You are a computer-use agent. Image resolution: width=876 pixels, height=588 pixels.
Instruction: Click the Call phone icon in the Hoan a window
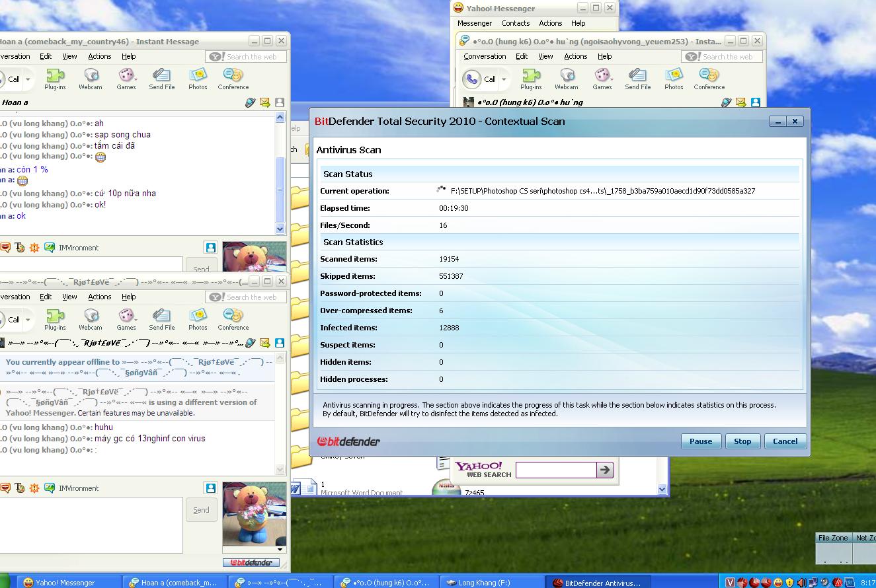click(3, 79)
